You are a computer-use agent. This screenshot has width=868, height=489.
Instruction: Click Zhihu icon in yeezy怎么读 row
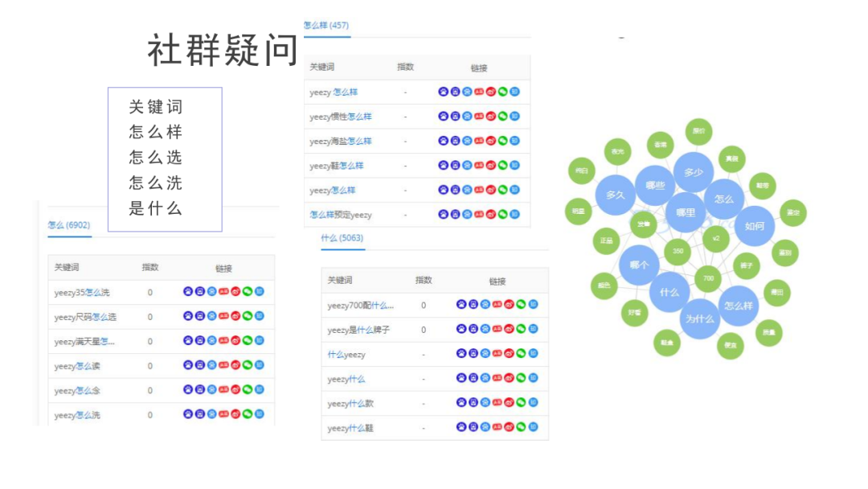260,365
